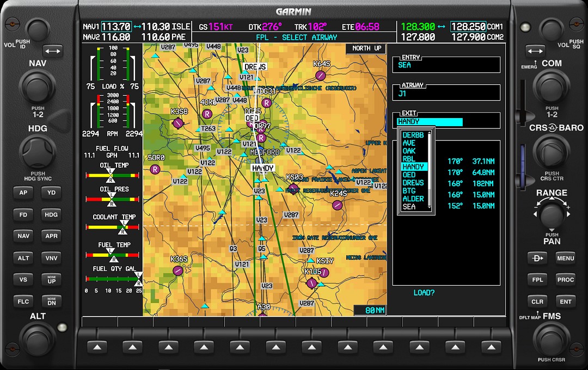Open the MENU button

tap(566, 258)
